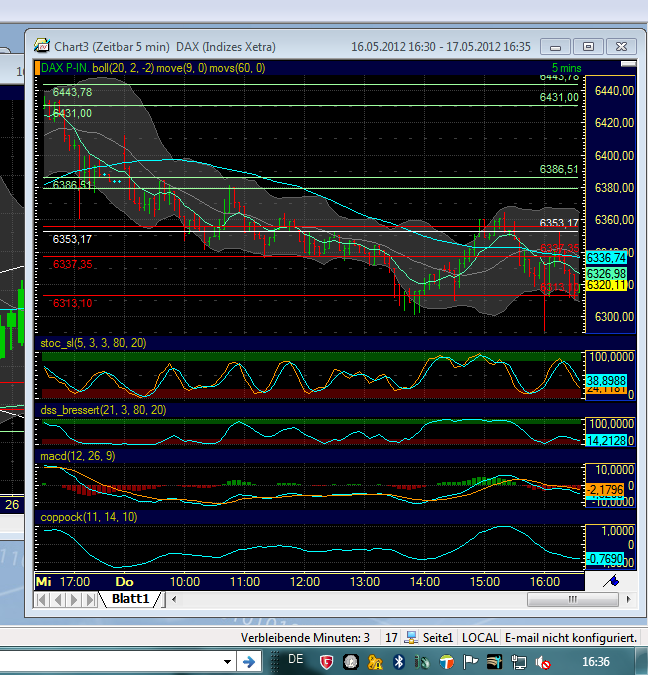Click the cyan -0,7690 coppock value
The height and width of the screenshot is (675, 648).
(x=605, y=559)
